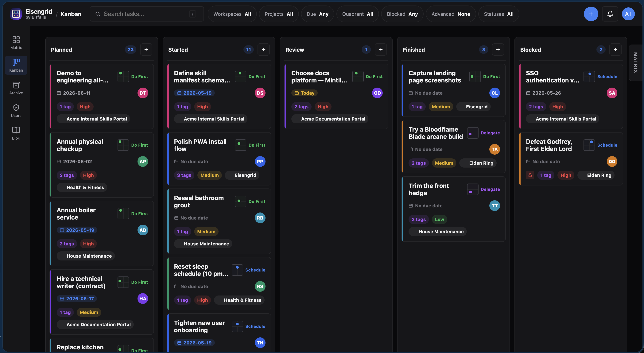Click the SA assignee avatar
The image size is (644, 353).
point(612,93)
